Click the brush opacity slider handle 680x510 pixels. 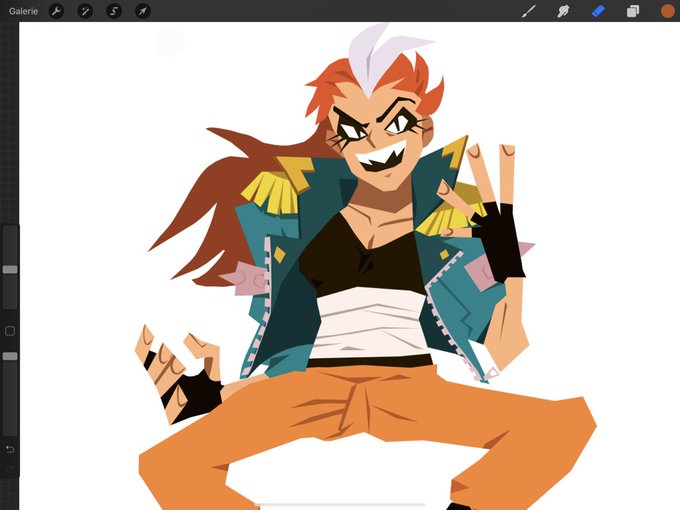click(10, 356)
